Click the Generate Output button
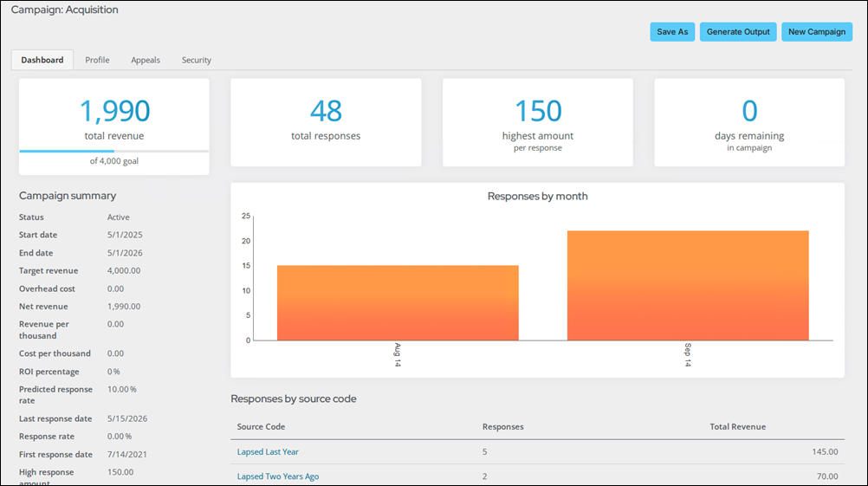Screen dimensions: 868x486 click(738, 31)
